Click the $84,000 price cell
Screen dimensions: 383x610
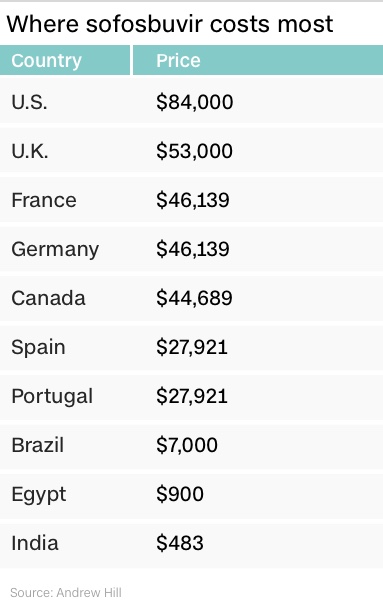coord(195,102)
